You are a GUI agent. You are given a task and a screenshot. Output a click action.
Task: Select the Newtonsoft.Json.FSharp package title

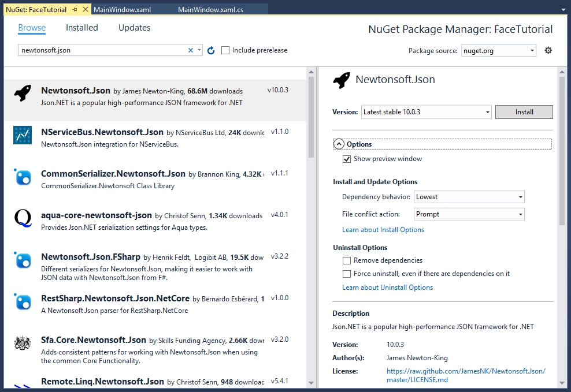coord(91,257)
